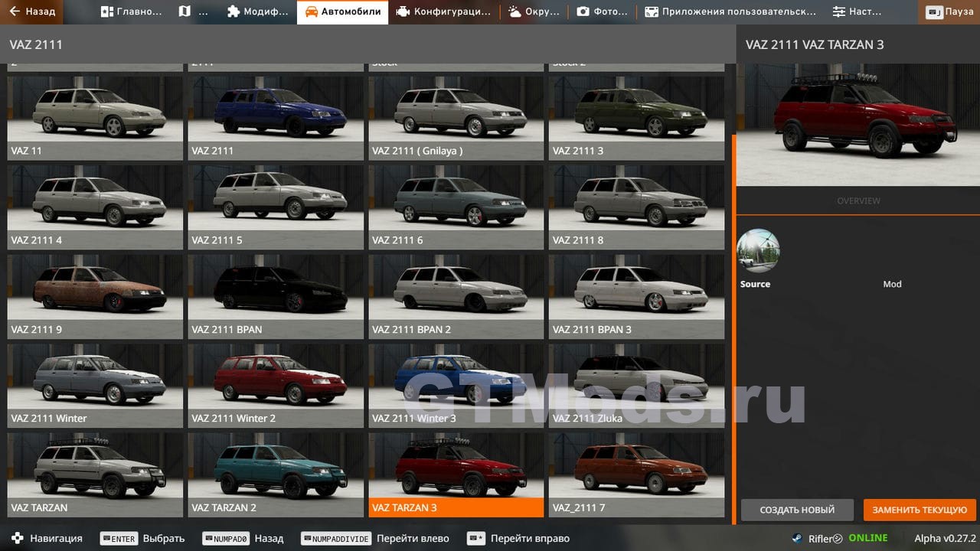Viewport: 980px width, 551px height.
Task: Choose the rusty VAZ 2111 9
Action: (x=95, y=297)
